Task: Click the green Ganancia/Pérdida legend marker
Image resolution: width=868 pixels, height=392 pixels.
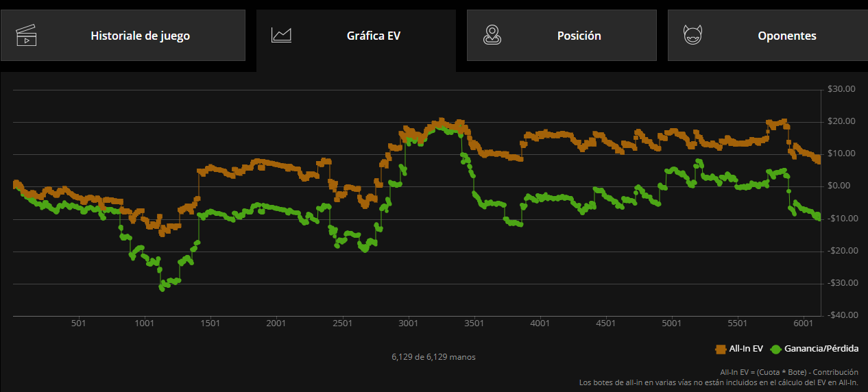Action: click(x=775, y=349)
